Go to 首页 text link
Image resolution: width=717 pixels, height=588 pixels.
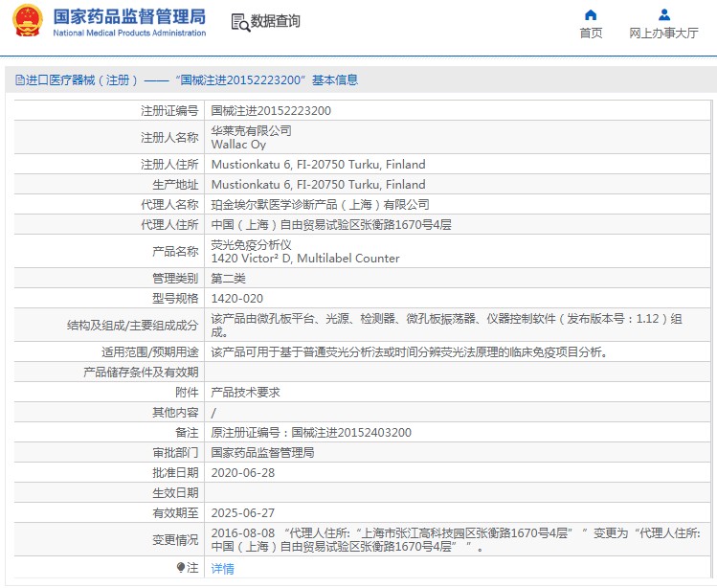click(x=591, y=33)
